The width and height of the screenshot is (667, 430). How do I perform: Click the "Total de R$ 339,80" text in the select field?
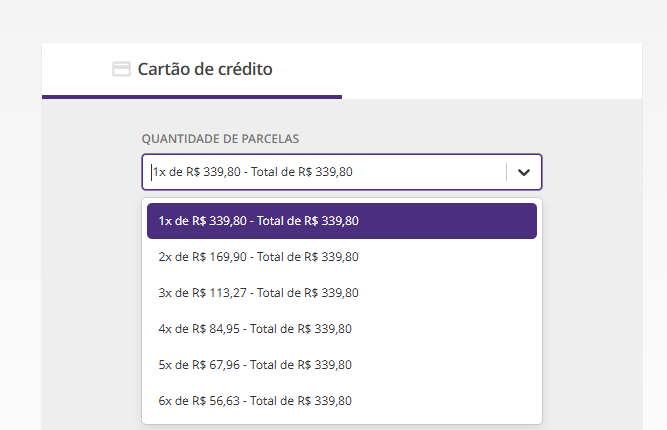point(301,172)
